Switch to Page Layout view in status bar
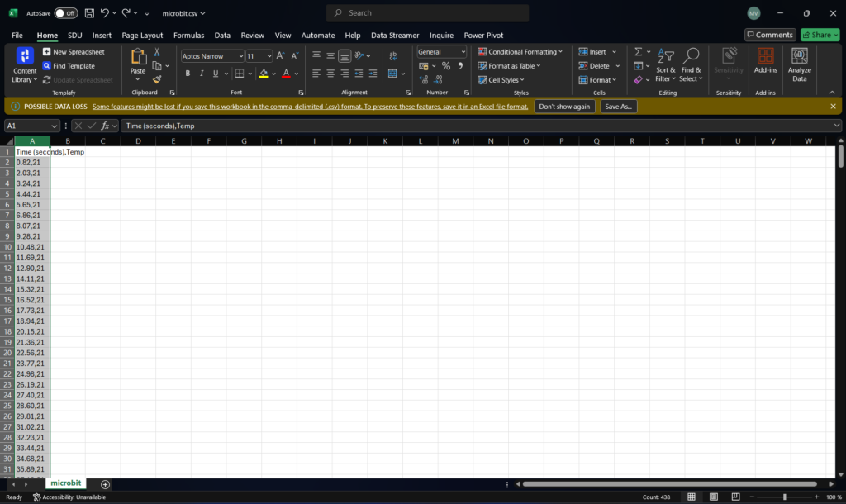This screenshot has height=504, width=846. (x=713, y=497)
